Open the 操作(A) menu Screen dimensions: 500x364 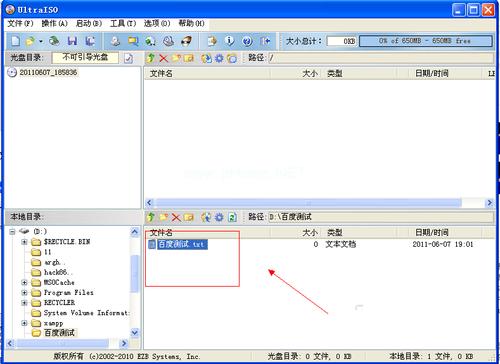coord(55,23)
